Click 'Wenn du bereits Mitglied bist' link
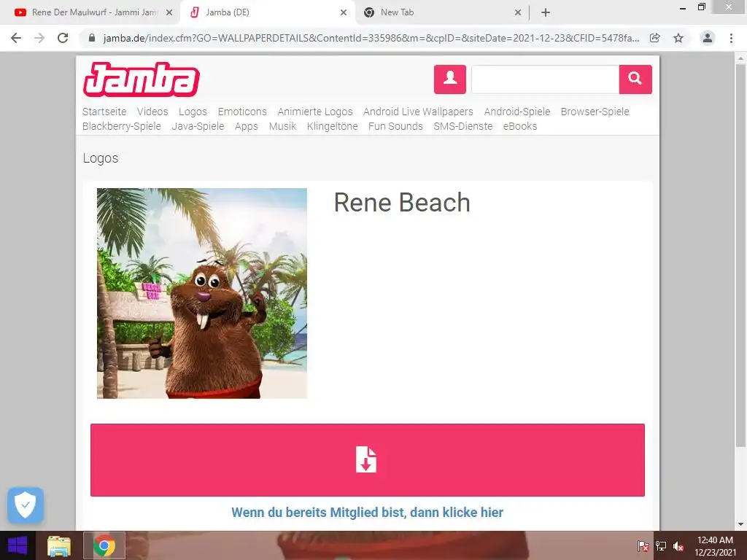 pyautogui.click(x=368, y=513)
